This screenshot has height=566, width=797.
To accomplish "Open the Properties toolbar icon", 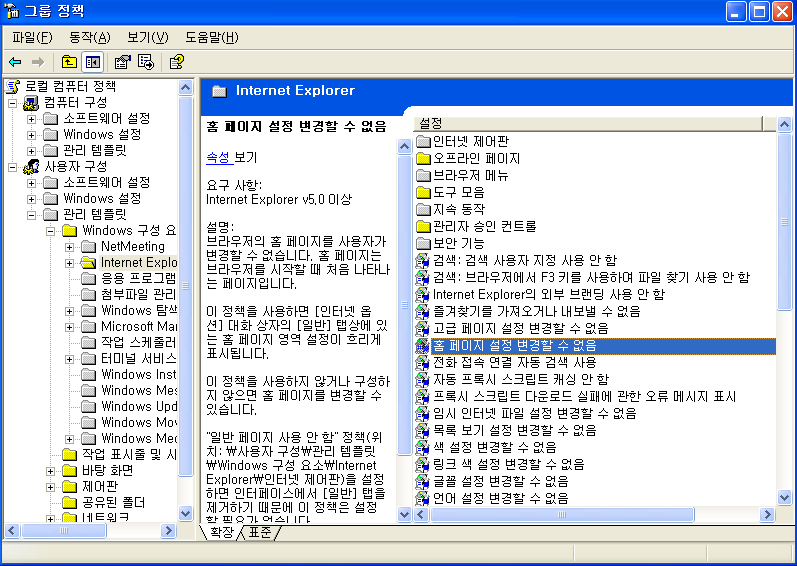I will [122, 62].
